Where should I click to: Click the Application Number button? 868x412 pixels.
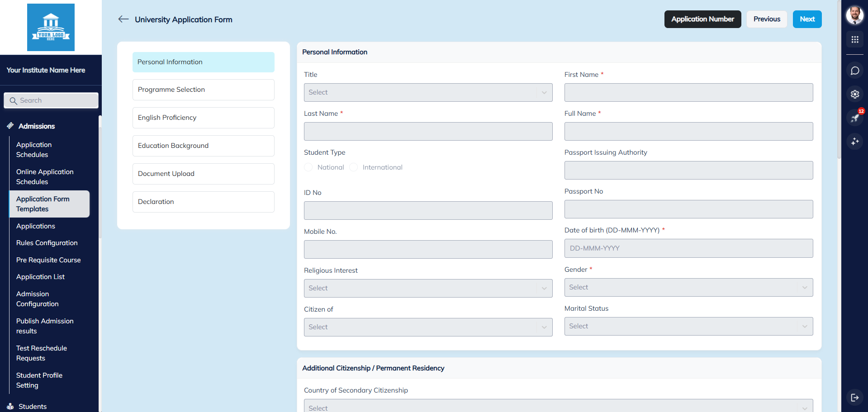point(702,19)
